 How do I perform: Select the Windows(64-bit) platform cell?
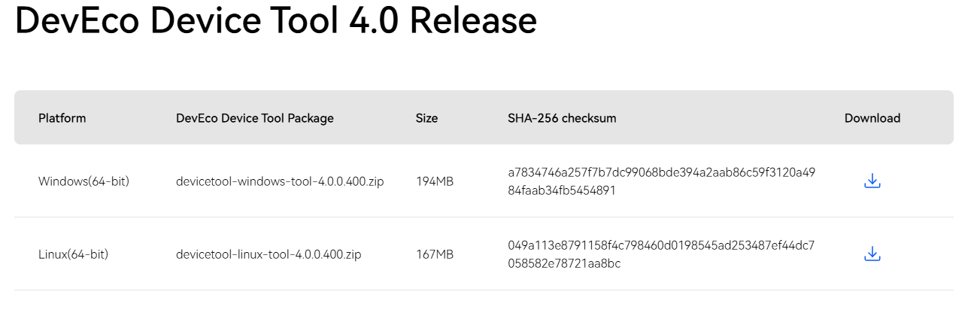click(83, 181)
